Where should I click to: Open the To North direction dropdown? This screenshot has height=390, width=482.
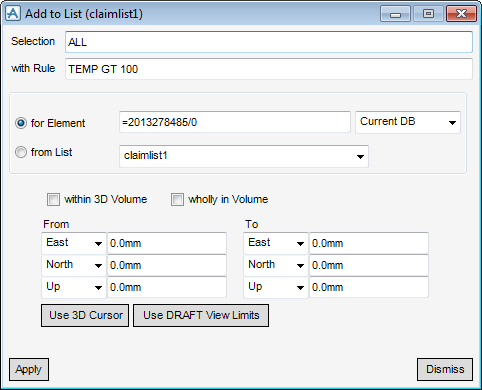[x=276, y=265]
